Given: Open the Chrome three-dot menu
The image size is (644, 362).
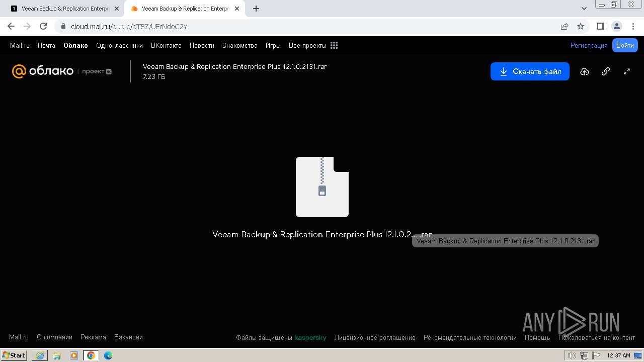Looking at the screenshot, I should pos(633,26).
